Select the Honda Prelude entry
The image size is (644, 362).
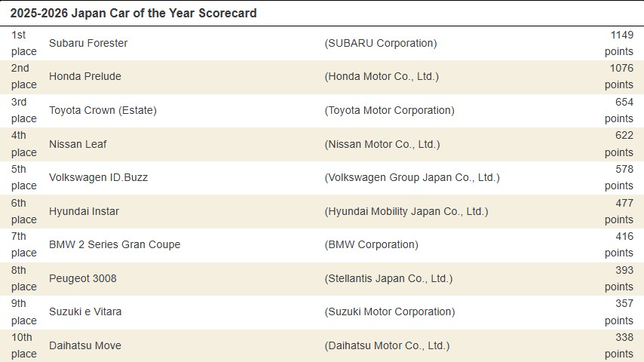(x=84, y=76)
